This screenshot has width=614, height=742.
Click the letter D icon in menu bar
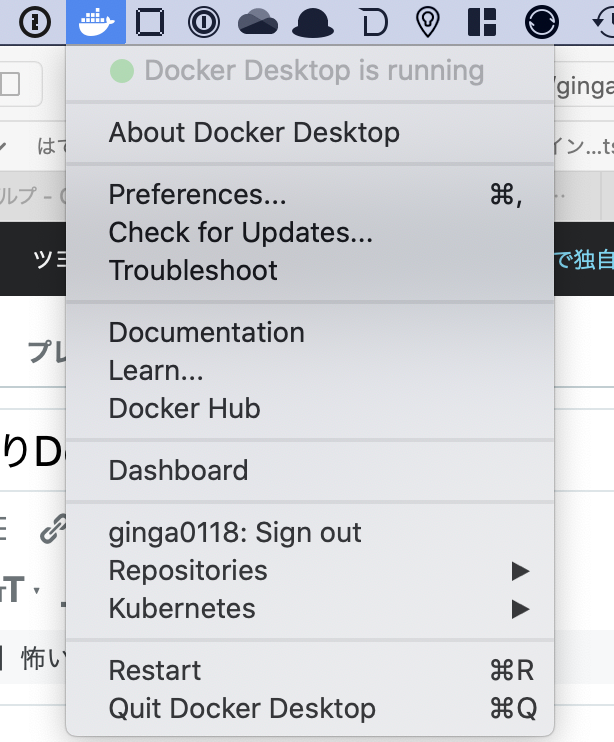[x=375, y=22]
